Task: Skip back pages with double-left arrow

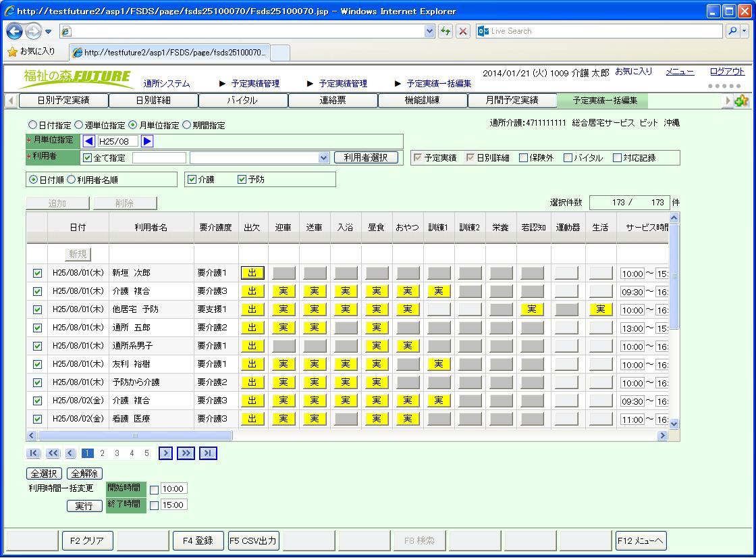Action: click(x=53, y=453)
